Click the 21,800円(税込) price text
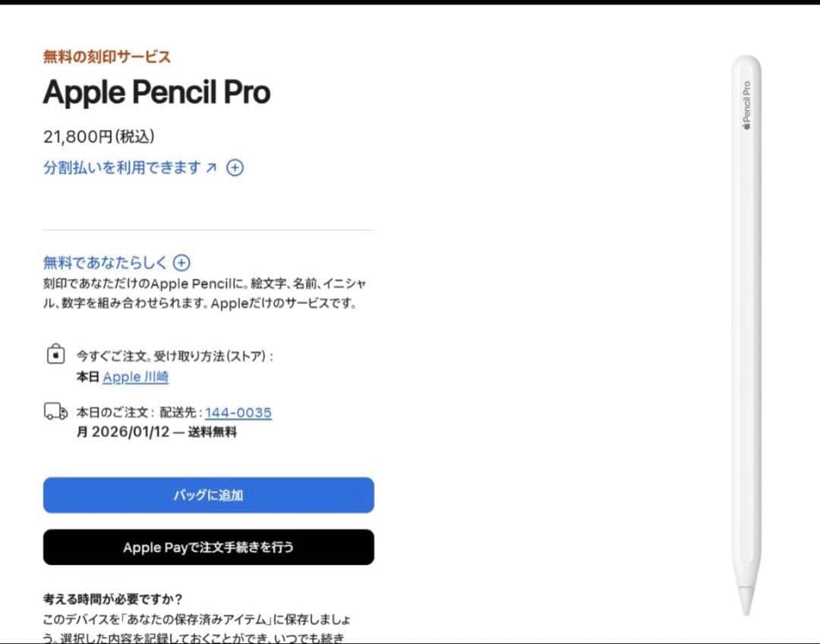 coord(99,137)
